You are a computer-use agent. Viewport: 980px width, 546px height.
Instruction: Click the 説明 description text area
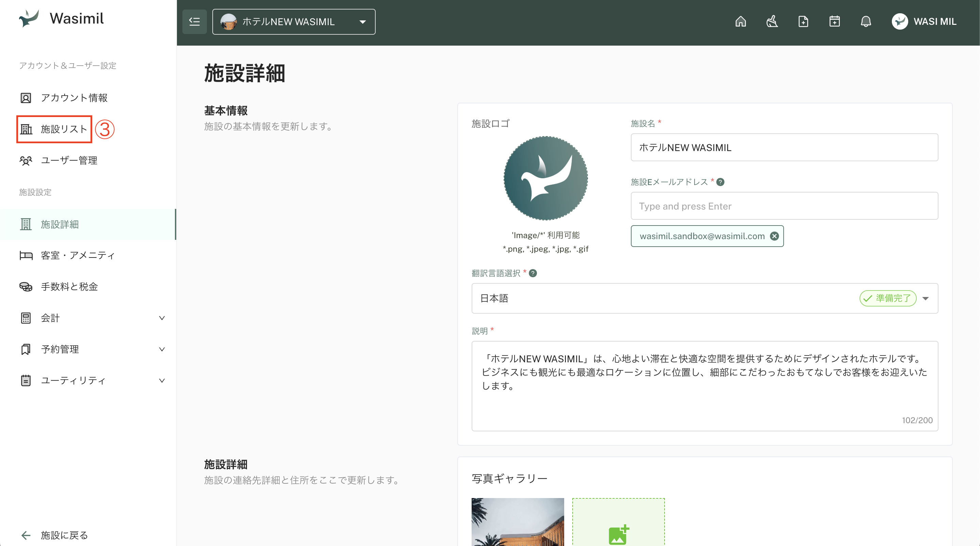(705, 386)
